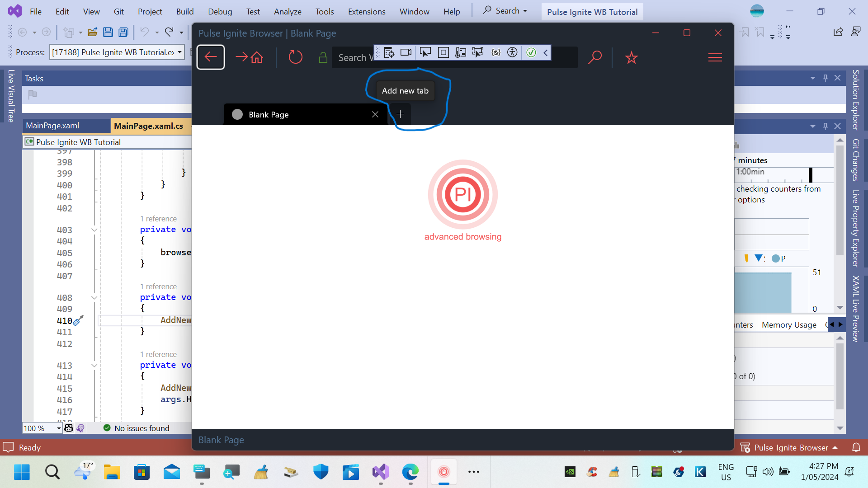Click the red star favorites icon
The height and width of the screenshot is (488, 868).
(631, 57)
